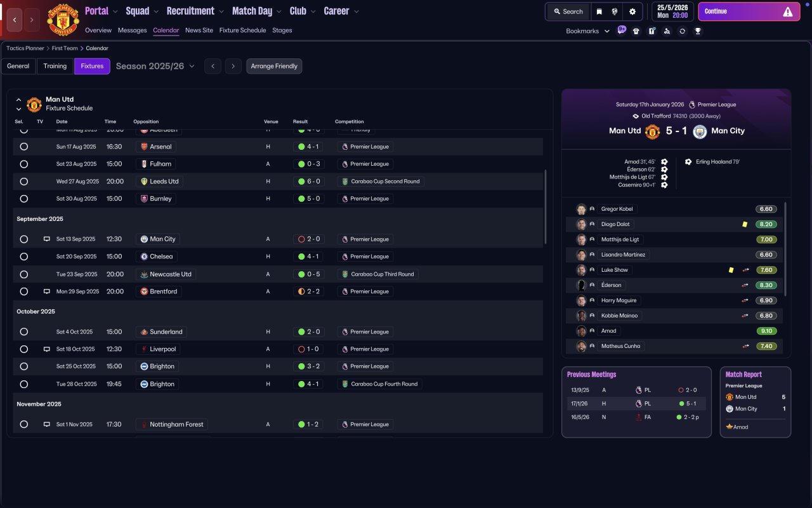The width and height of the screenshot is (812, 508).
Task: Select the Man City fixture radio button
Action: [x=24, y=239]
